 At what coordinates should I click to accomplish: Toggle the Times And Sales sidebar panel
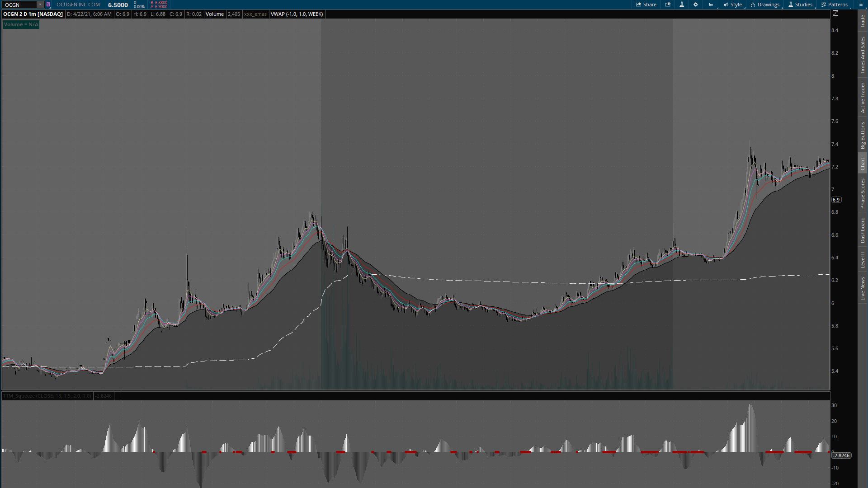tap(863, 55)
